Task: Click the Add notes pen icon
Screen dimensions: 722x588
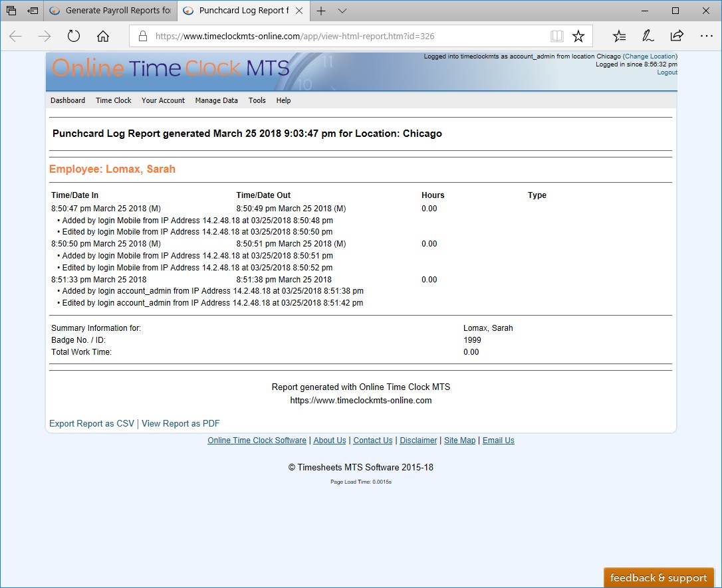Action: 648,37
